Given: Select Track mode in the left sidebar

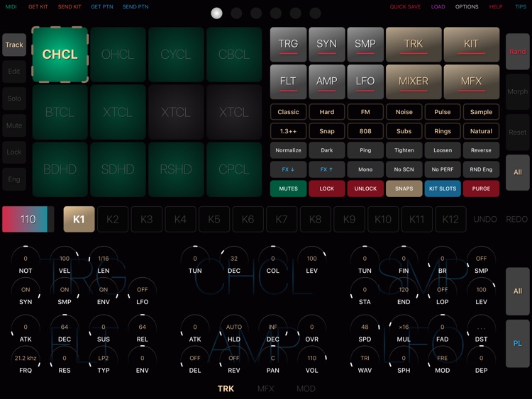Looking at the screenshot, I should click(x=14, y=45).
